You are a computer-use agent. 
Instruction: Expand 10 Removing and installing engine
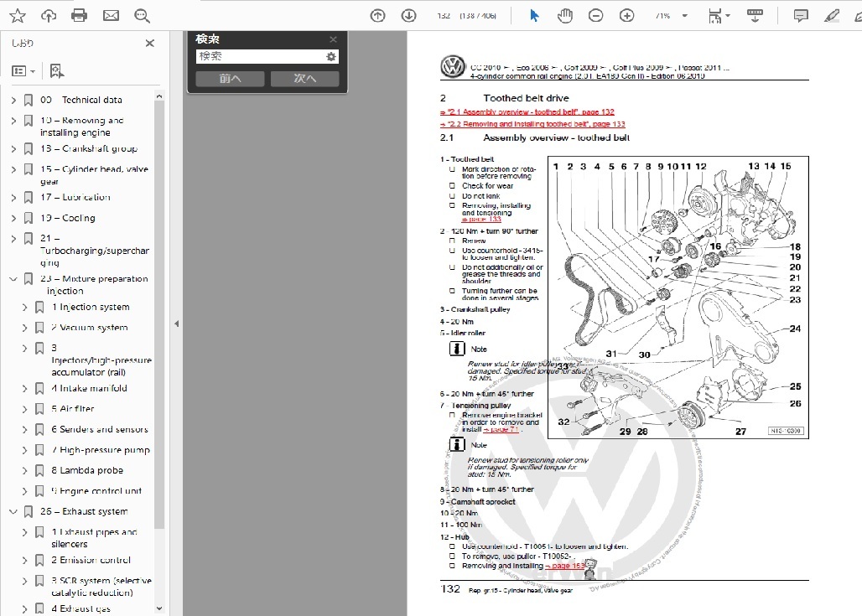tap(13, 121)
